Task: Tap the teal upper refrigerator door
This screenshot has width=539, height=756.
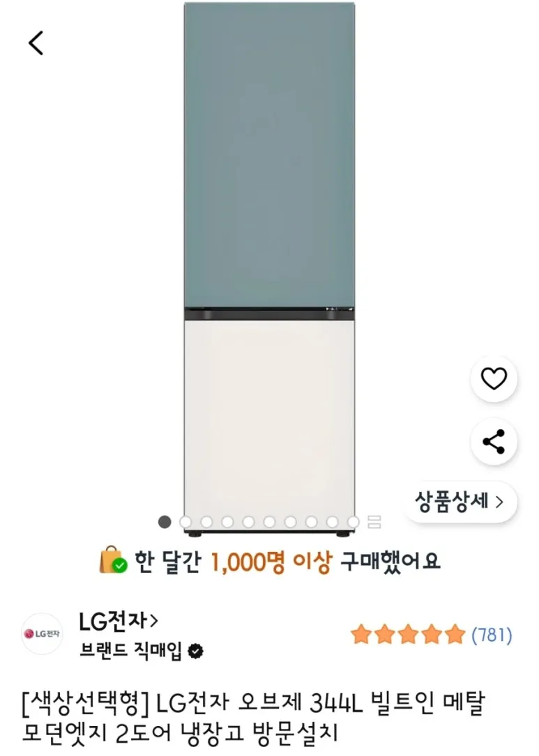Action: (x=269, y=153)
